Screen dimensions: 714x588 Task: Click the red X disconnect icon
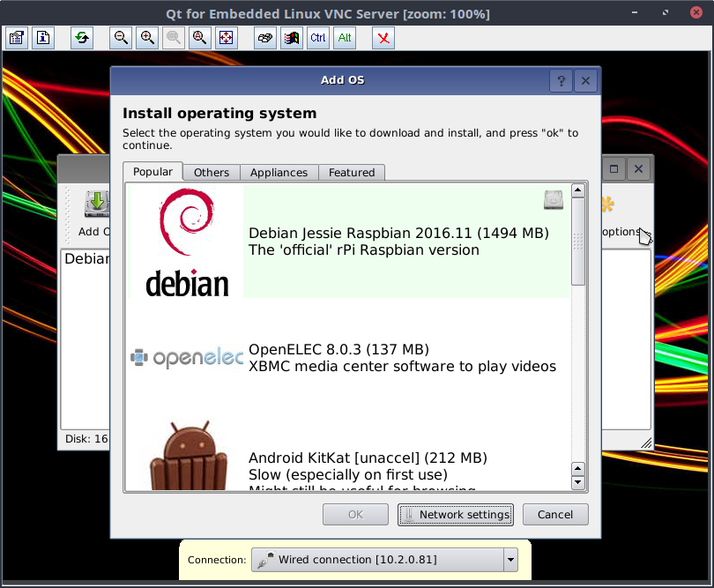click(x=383, y=38)
